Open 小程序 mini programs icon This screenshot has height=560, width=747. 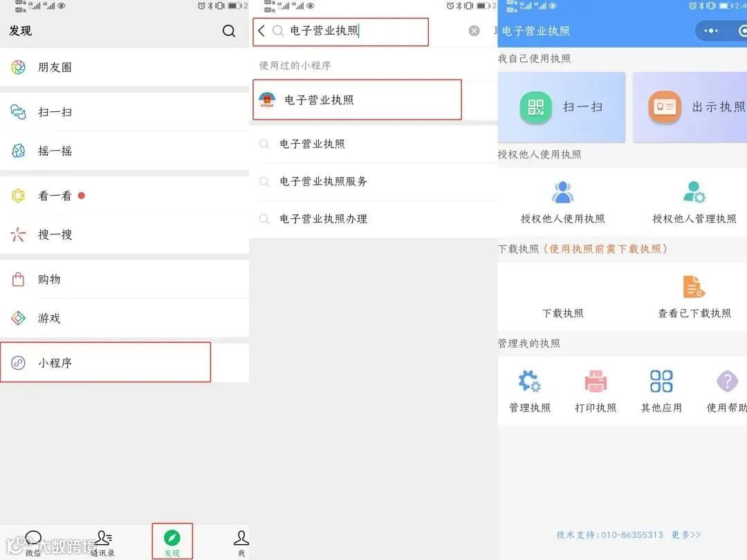click(x=18, y=363)
